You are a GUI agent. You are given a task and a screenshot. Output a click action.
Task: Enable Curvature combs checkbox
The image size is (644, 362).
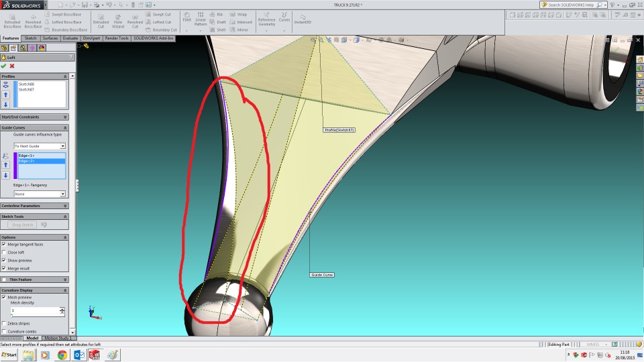pyautogui.click(x=4, y=331)
